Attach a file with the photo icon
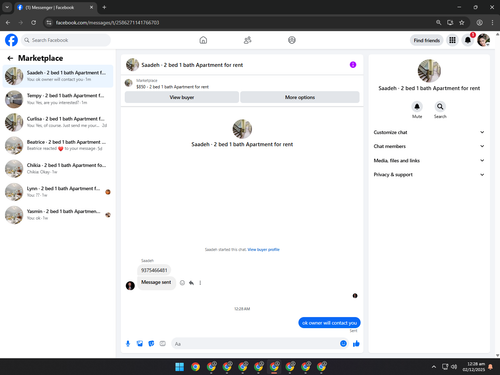This screenshot has height=375, width=500. (140, 344)
